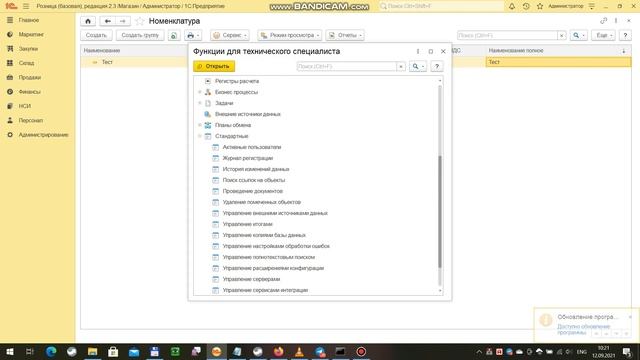640x360 pixels.
Task: Open the НСИ section
Action: point(24,106)
